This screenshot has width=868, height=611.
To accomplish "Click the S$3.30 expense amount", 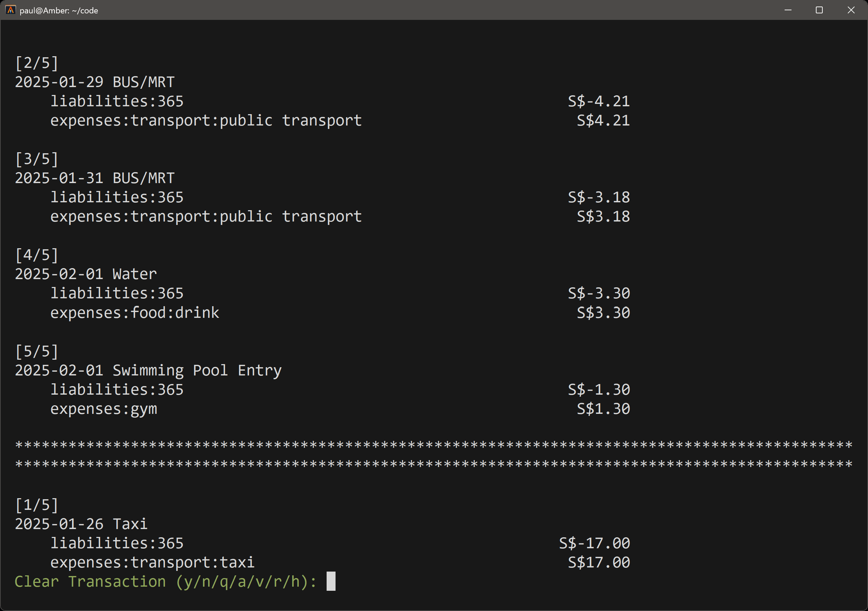I will point(603,312).
